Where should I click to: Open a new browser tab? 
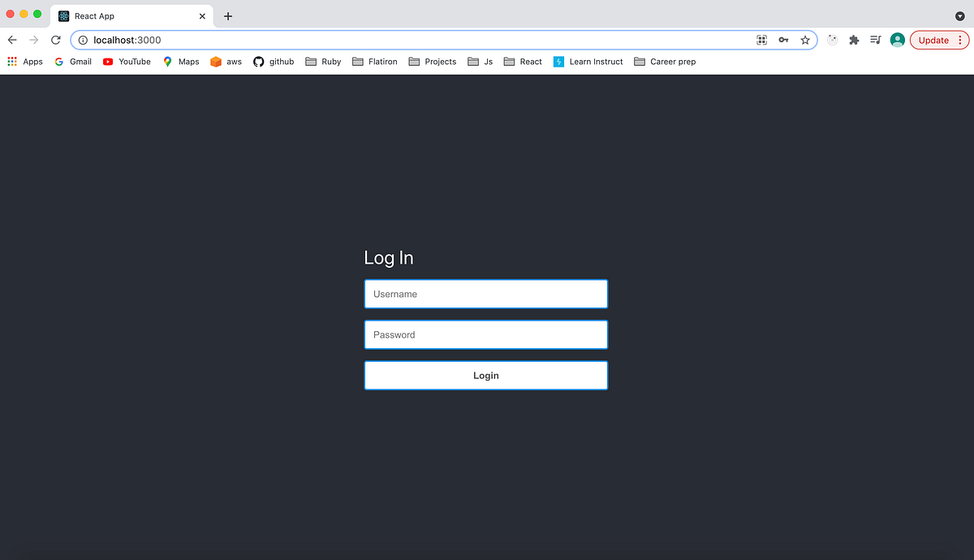(x=228, y=15)
